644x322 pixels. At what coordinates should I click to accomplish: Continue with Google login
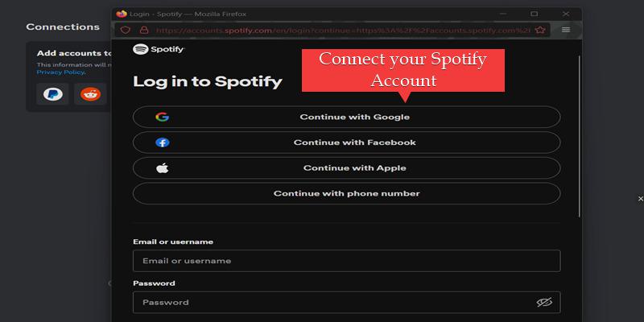[346, 117]
